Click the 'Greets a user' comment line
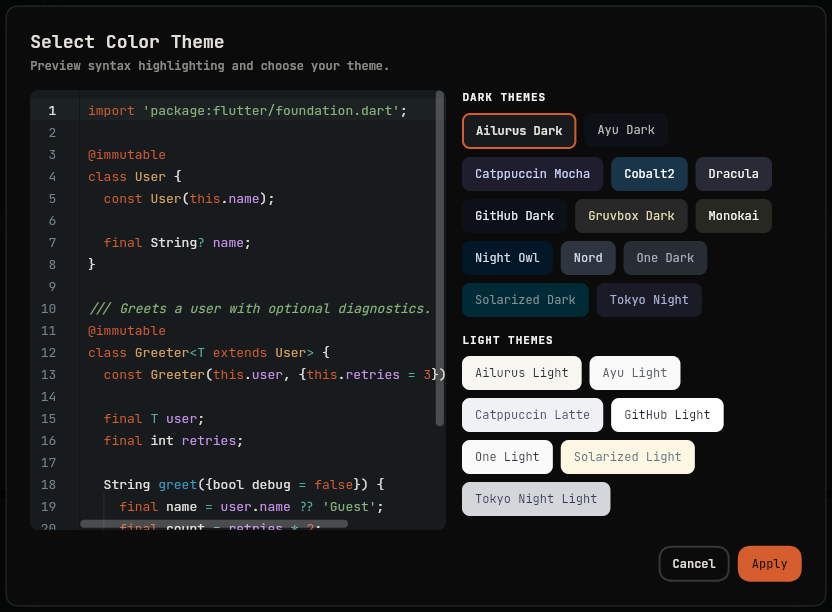The height and width of the screenshot is (612, 832). (259, 308)
